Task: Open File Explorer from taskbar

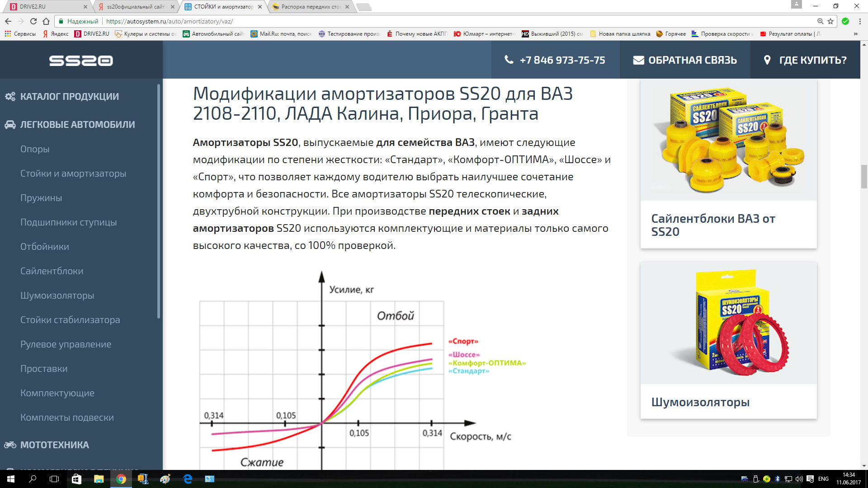Action: pos(99,479)
